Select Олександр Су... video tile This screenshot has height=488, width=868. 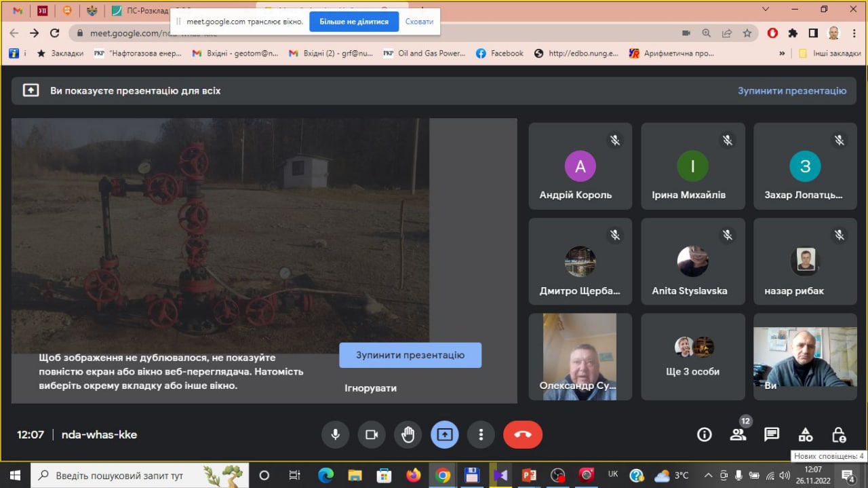pos(580,356)
